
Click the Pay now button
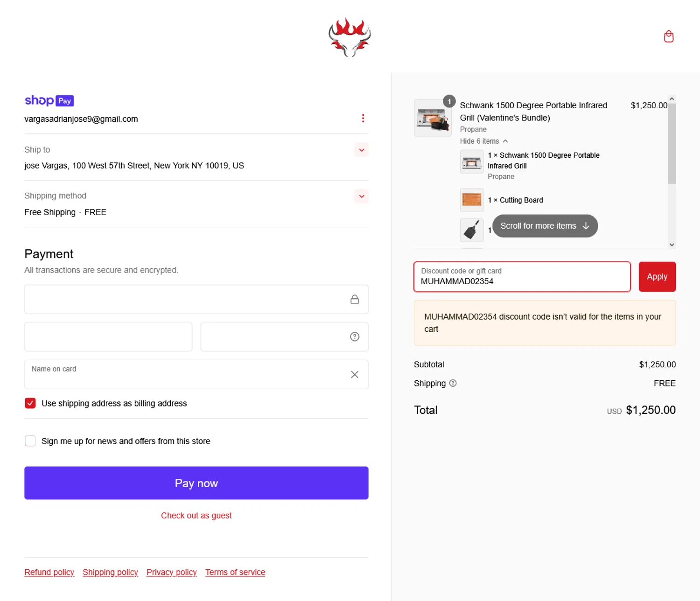196,483
